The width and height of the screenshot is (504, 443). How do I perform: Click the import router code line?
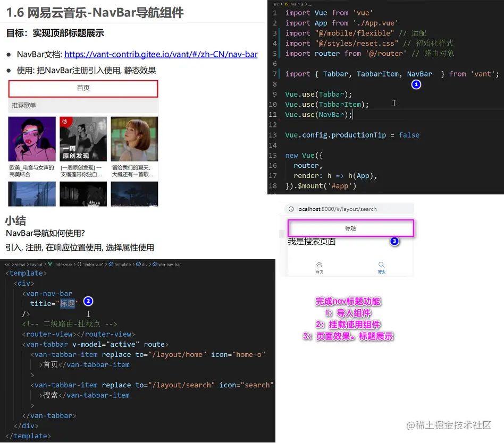click(369, 54)
